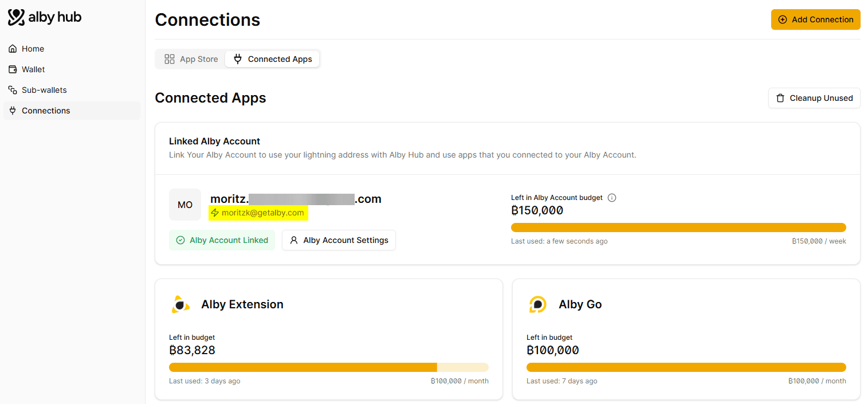Click 'Last used: 3 days ago'
868x404 pixels.
[205, 381]
